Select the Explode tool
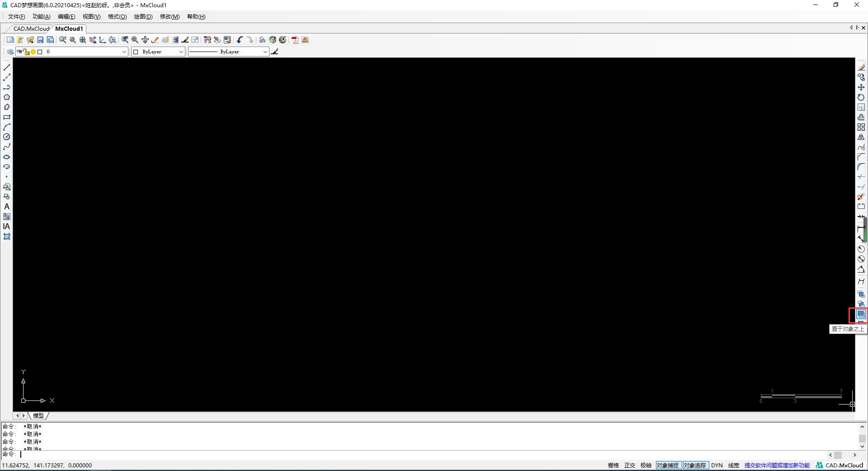 [x=861, y=197]
